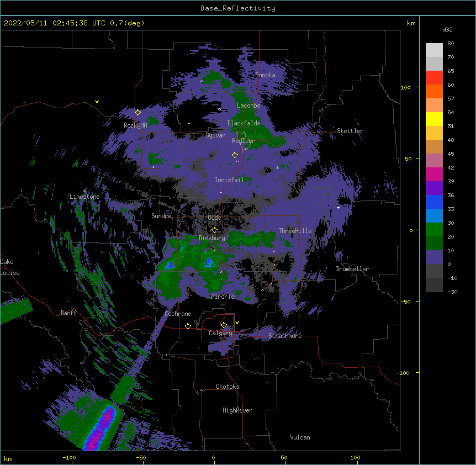Image resolution: width=476 pixels, height=465 pixels.
Task: Pick the bright yellow swatch in dBZ legend
Action: pos(434,119)
